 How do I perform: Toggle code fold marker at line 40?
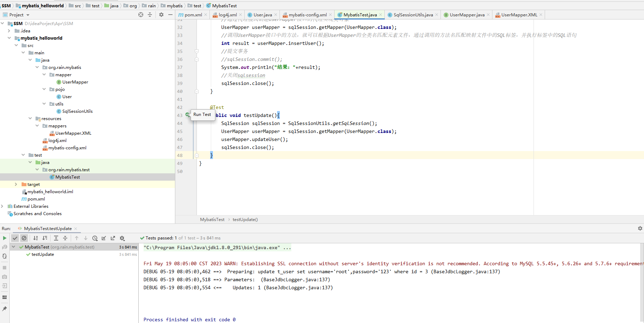(197, 91)
